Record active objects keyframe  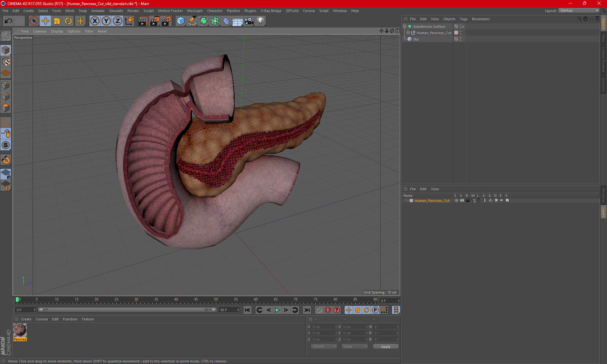(x=319, y=310)
